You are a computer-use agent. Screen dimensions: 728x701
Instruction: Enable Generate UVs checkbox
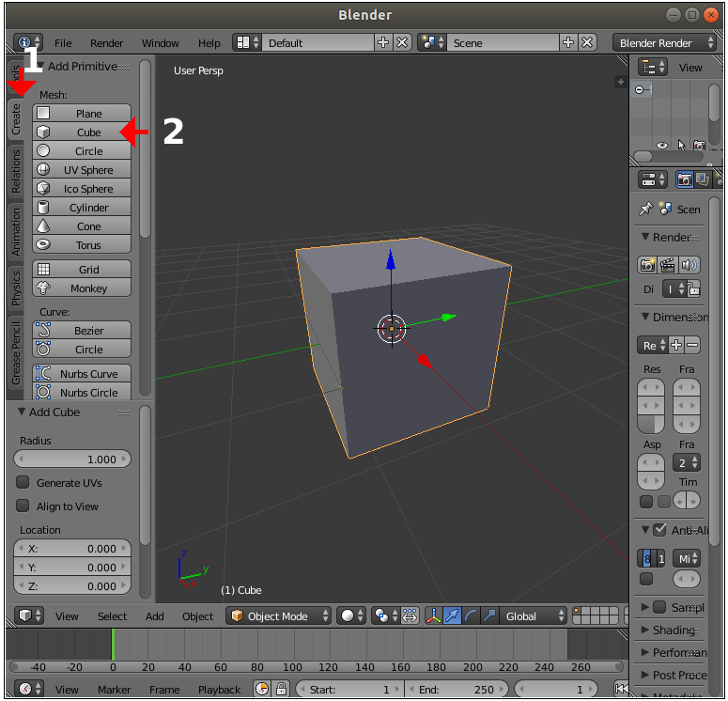tap(23, 482)
